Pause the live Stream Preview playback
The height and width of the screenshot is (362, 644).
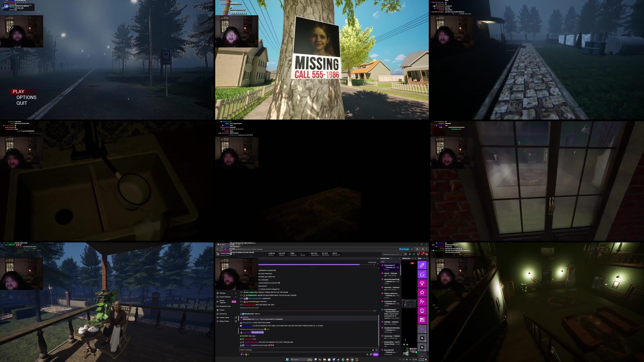pos(404,344)
